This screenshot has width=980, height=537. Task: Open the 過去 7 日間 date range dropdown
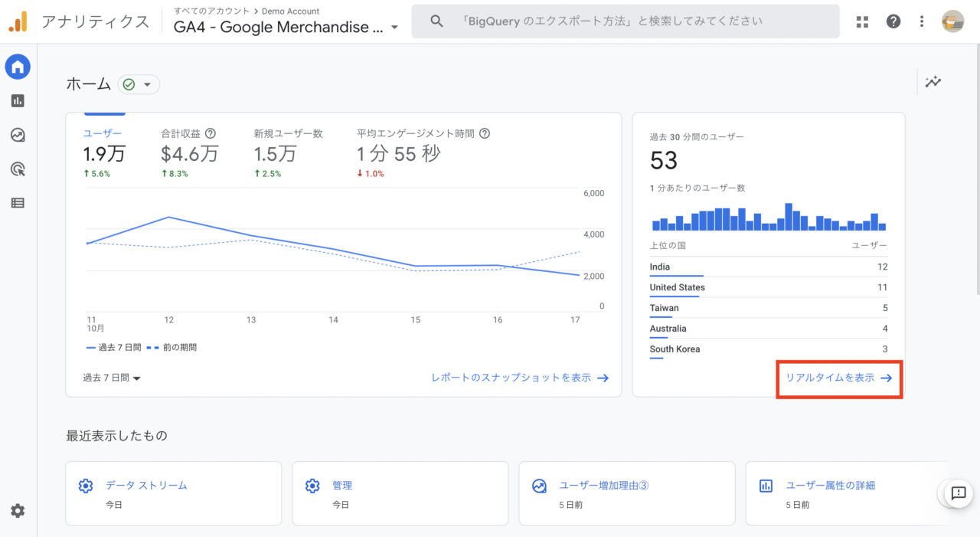point(112,378)
